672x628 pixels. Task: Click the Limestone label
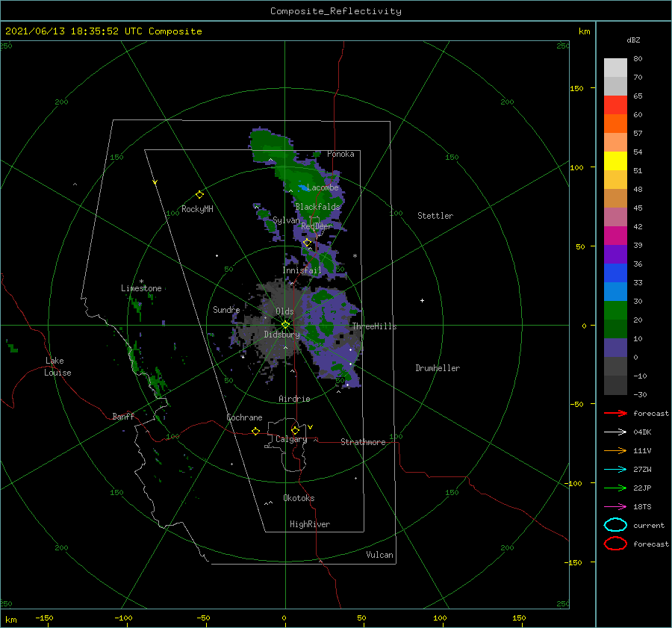[141, 288]
